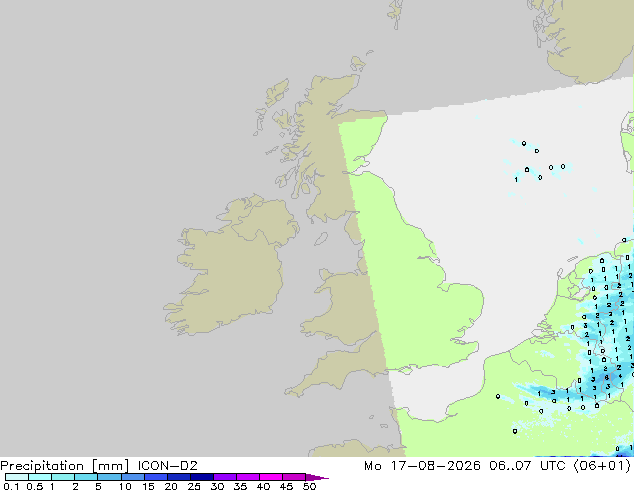
Task: Click the legend arrow tip beyond 50
Action: pos(317,477)
